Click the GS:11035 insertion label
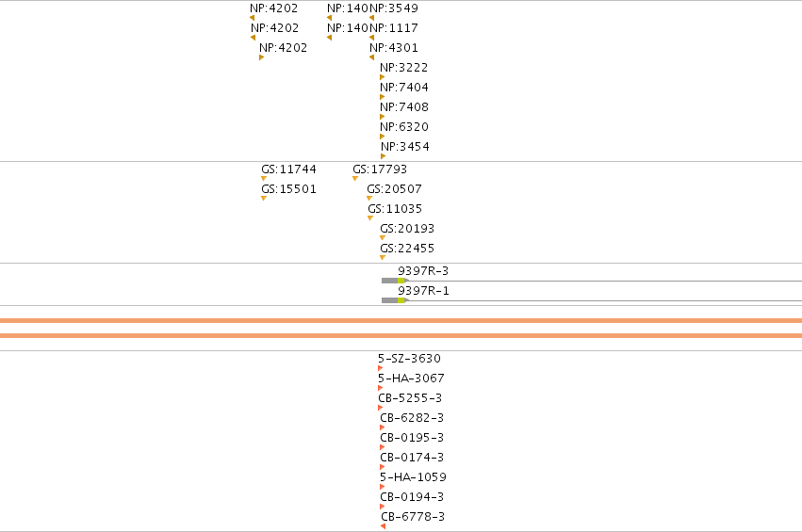Viewport: 802px width, 532px height. (395, 209)
